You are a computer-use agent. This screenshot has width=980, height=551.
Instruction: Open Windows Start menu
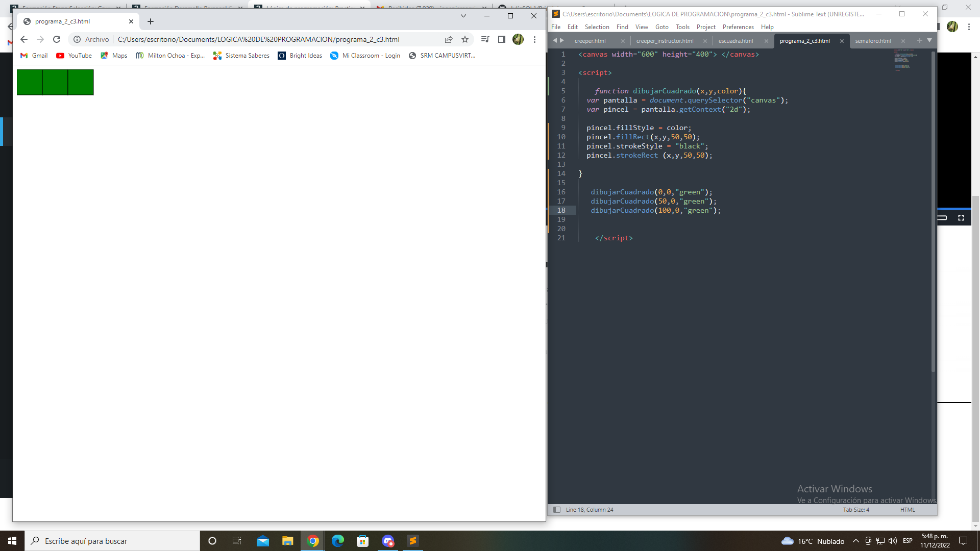pyautogui.click(x=12, y=541)
